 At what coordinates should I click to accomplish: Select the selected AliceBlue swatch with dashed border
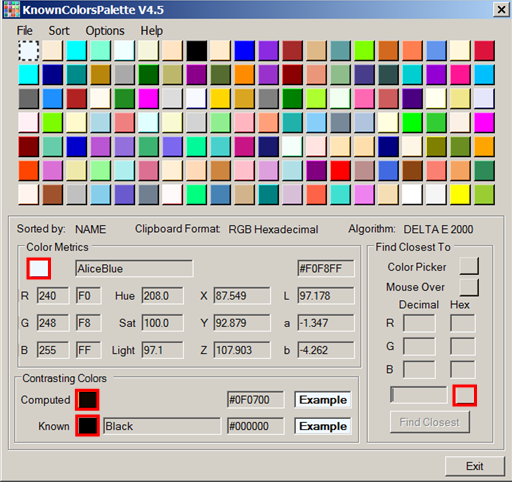point(29,51)
